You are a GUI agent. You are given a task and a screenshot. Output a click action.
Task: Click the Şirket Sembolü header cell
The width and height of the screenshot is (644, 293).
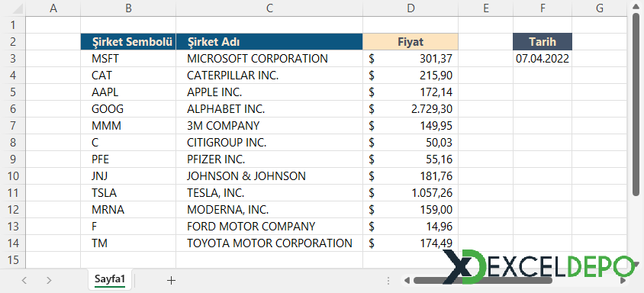pos(128,41)
